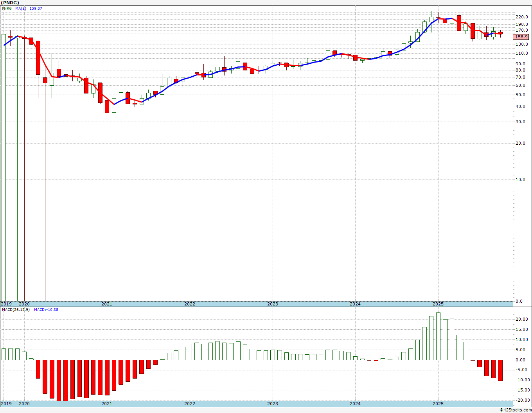Click the 130.0 price axis label
The height and width of the screenshot is (413, 532).
pos(522,44)
